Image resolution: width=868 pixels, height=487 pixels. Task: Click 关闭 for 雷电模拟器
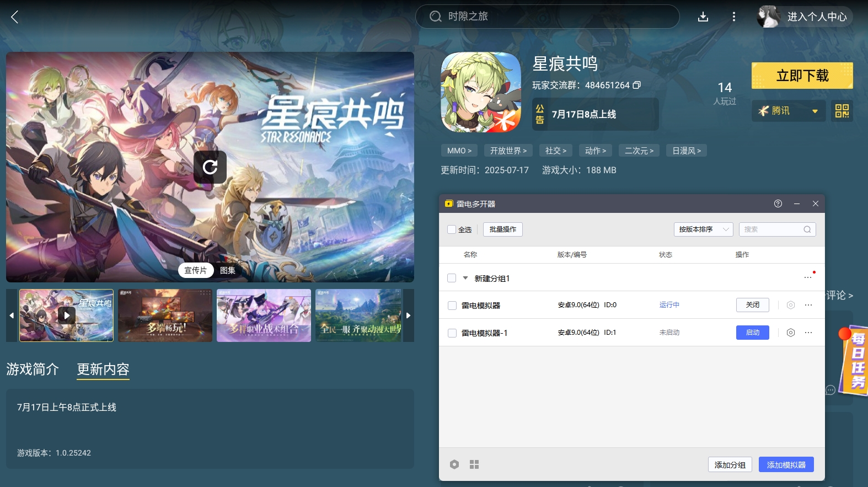click(x=753, y=305)
